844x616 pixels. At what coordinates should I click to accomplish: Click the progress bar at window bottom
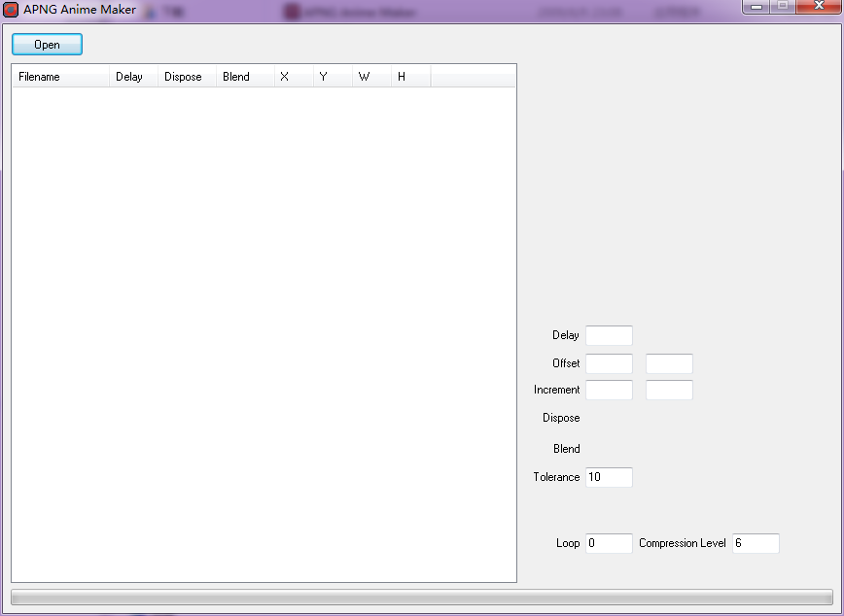[421, 597]
